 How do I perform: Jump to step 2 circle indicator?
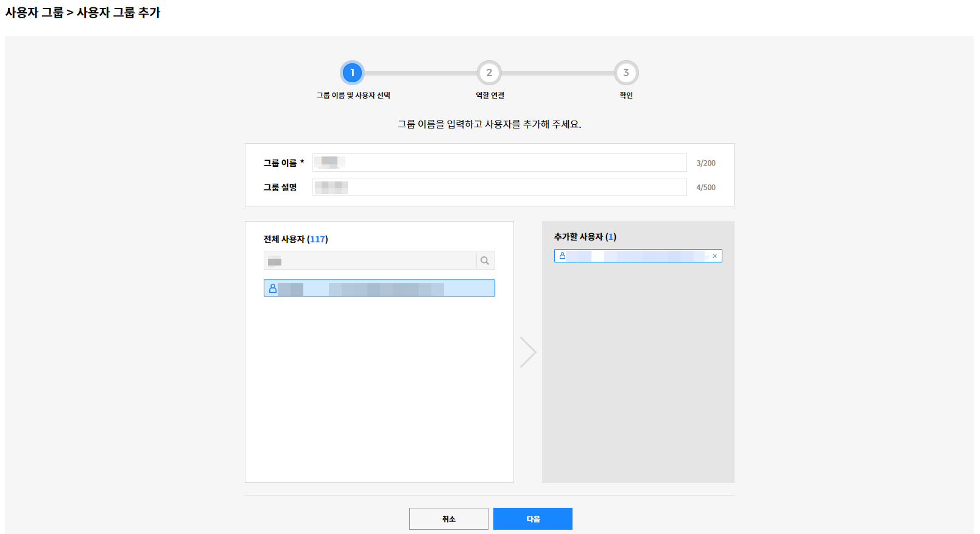489,73
